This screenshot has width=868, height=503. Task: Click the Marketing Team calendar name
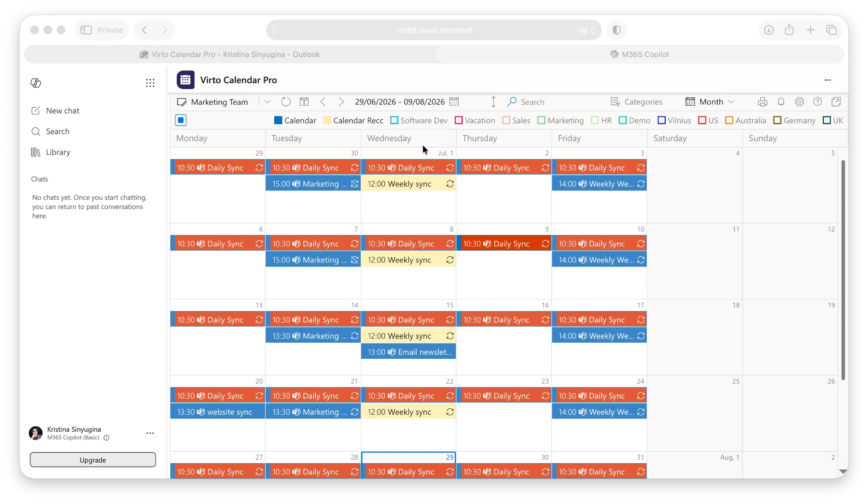(x=219, y=102)
